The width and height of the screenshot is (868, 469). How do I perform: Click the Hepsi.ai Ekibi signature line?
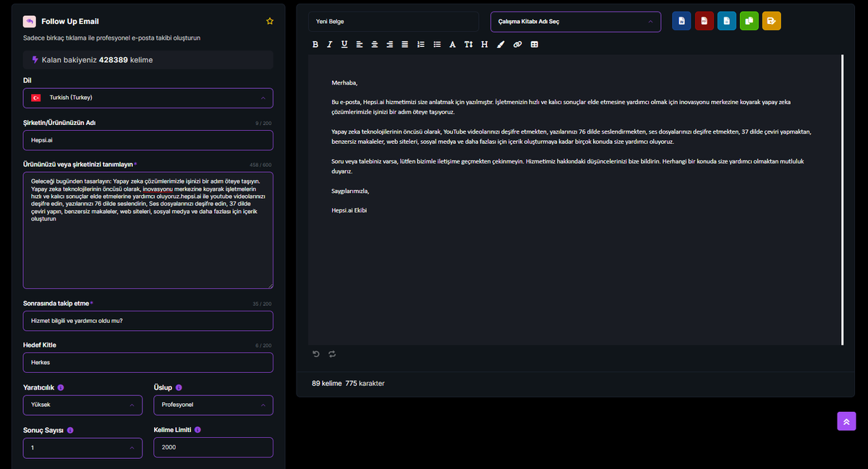click(x=349, y=211)
